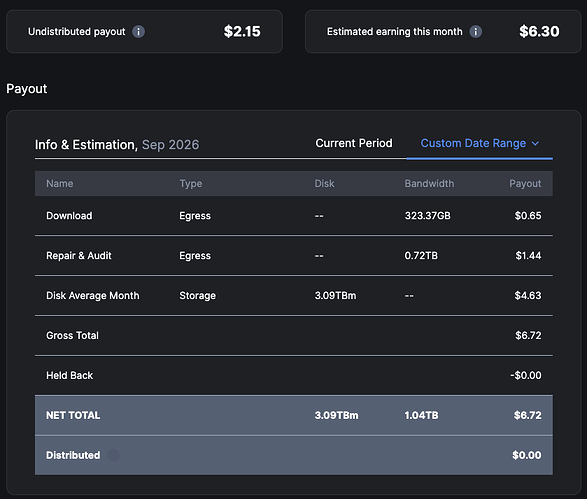587x499 pixels.
Task: Click the $4.63 storage payout
Action: point(527,296)
